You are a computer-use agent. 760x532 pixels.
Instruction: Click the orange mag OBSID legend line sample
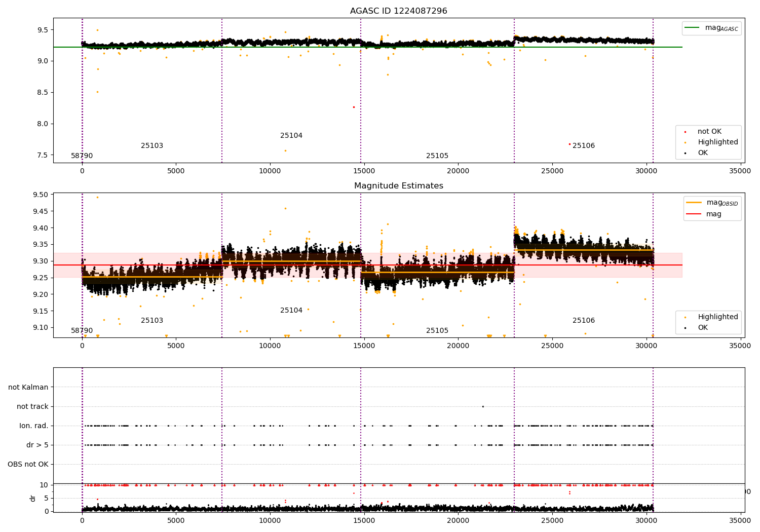[694, 203]
